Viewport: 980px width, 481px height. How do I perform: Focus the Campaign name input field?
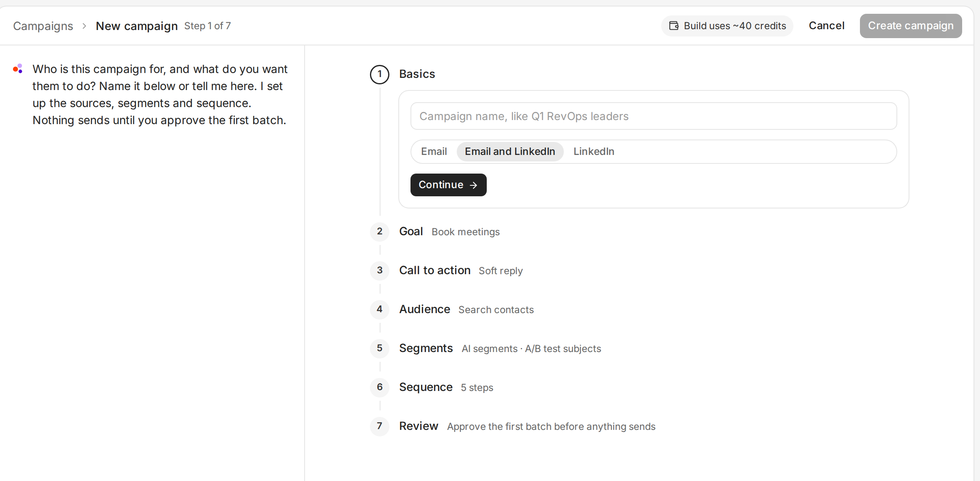click(653, 116)
